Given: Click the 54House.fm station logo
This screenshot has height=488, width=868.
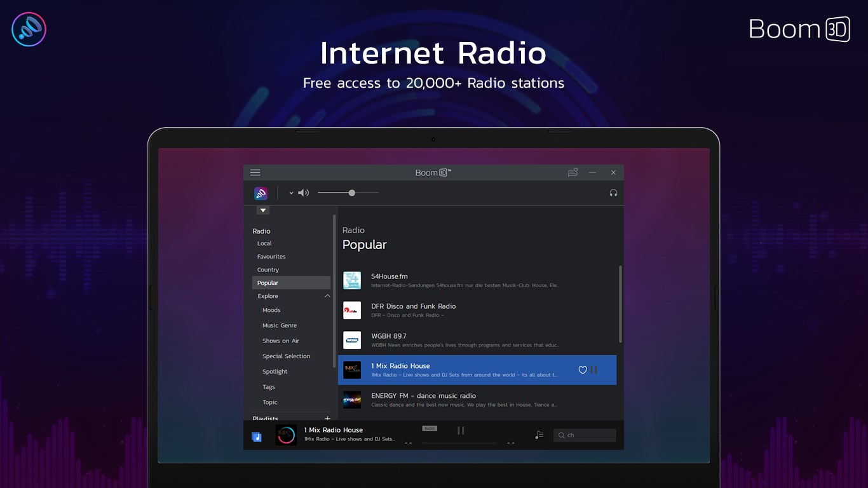Looking at the screenshot, I should pyautogui.click(x=352, y=280).
